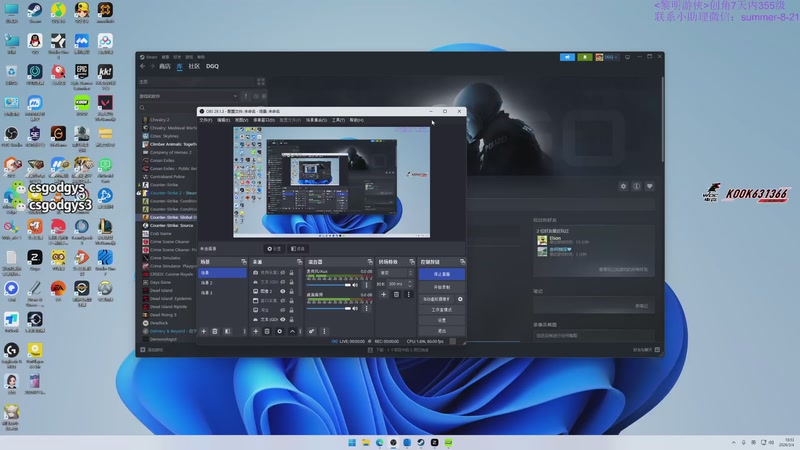800x450 pixels.
Task: Pop out the Scenes dock
Action: (x=243, y=262)
